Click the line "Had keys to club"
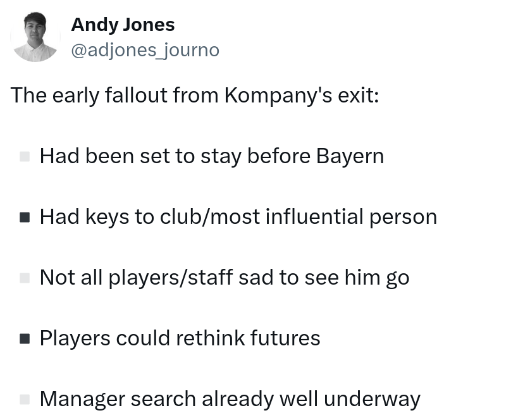The image size is (511, 420). pos(238,217)
